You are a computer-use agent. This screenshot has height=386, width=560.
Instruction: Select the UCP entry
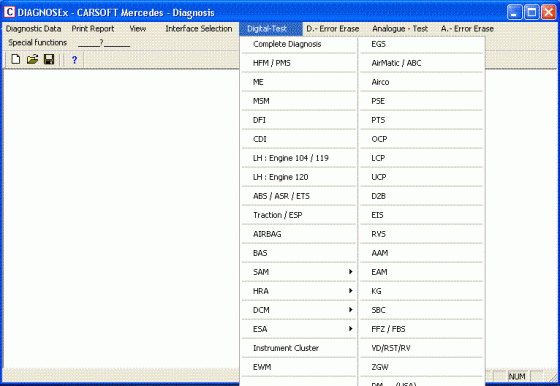click(421, 177)
